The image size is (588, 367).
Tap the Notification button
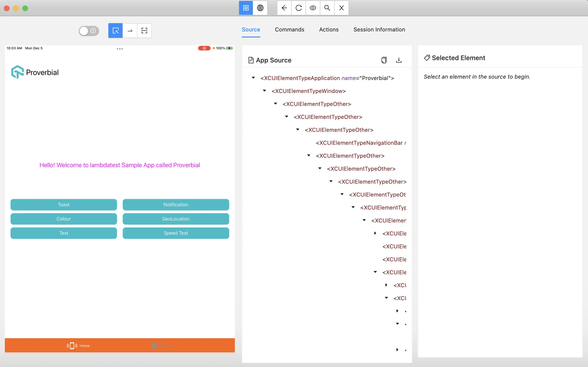click(x=176, y=205)
